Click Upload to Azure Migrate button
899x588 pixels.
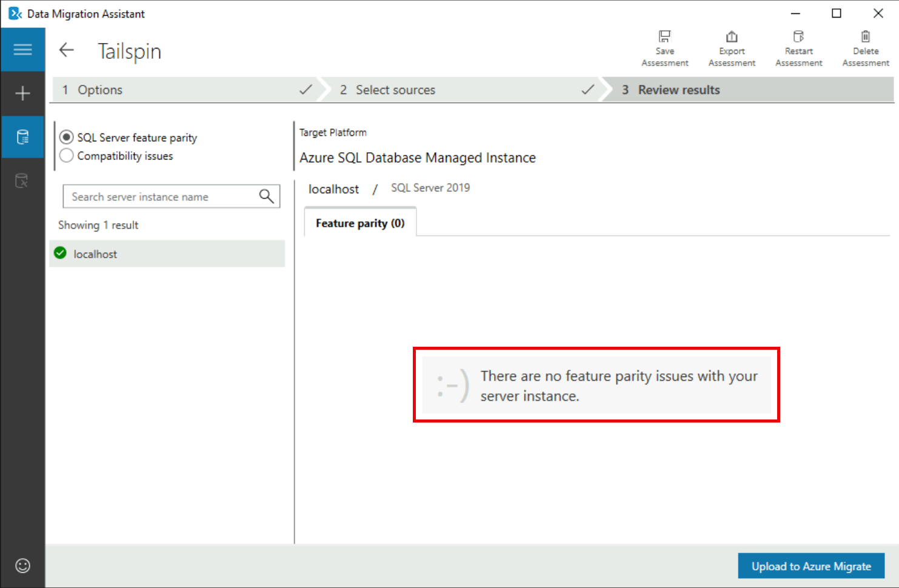coord(810,566)
